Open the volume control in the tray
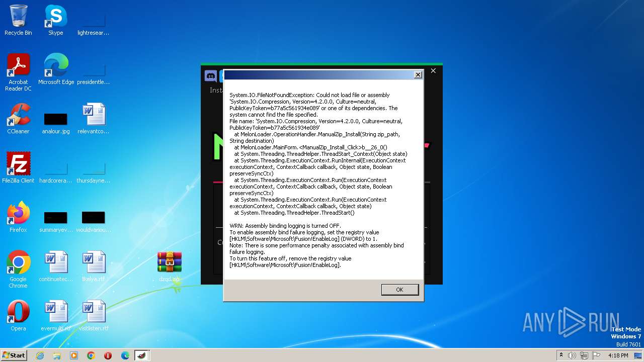Screen dimensions: 644x362 tap(572, 355)
